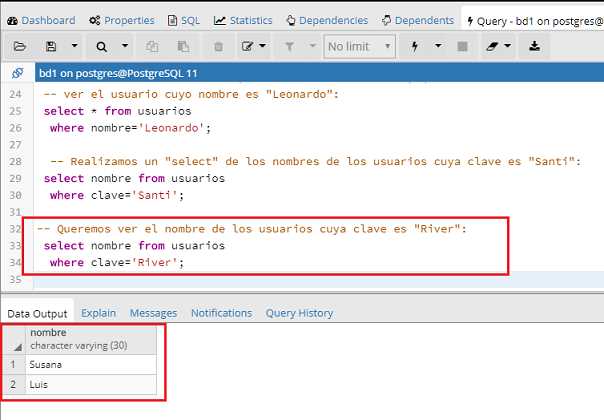Open the Edit dropdown arrow
The image size is (604, 420).
pyautogui.click(x=263, y=46)
